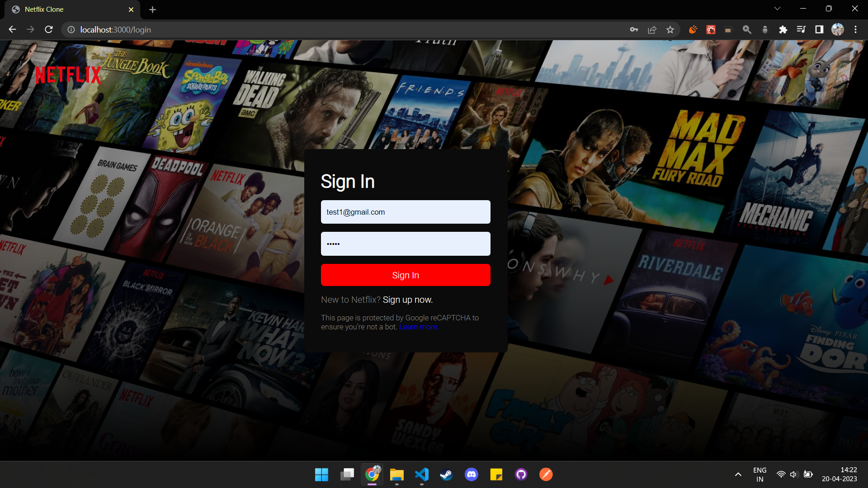Open Chrome media controls icon
The width and height of the screenshot is (868, 488).
[801, 29]
